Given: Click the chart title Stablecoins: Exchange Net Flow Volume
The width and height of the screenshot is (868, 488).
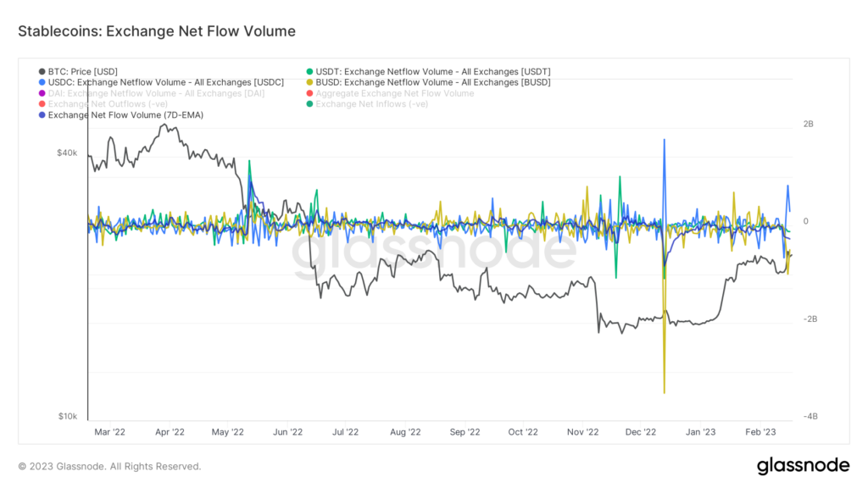Looking at the screenshot, I should click(x=157, y=31).
